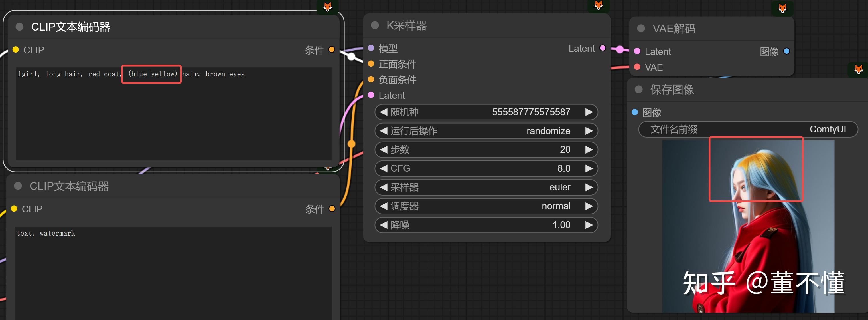Click the 条件 output dot on the positive prompt node

(332, 50)
